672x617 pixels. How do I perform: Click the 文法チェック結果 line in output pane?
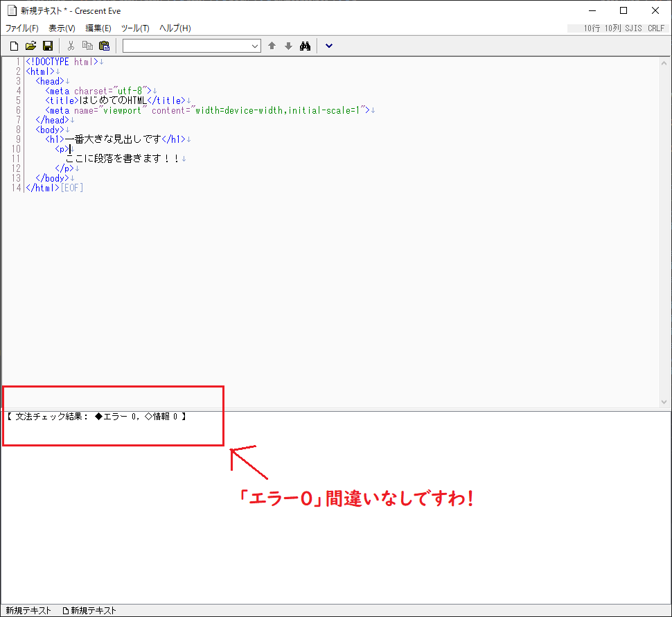point(97,417)
